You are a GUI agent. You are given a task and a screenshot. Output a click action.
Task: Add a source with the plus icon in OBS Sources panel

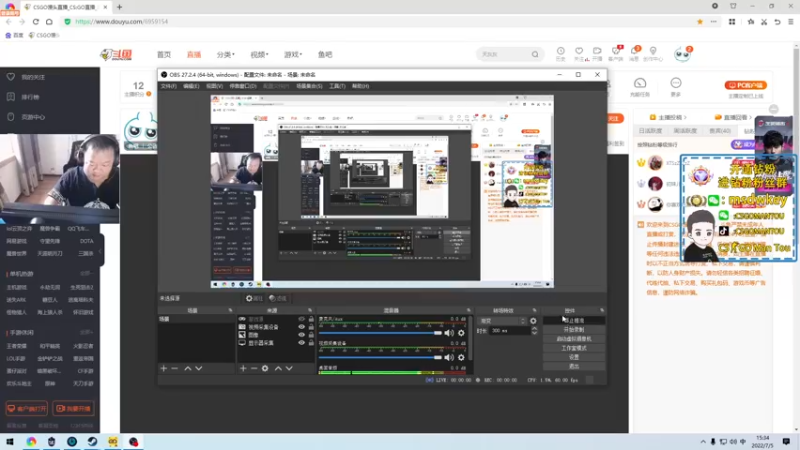(243, 368)
